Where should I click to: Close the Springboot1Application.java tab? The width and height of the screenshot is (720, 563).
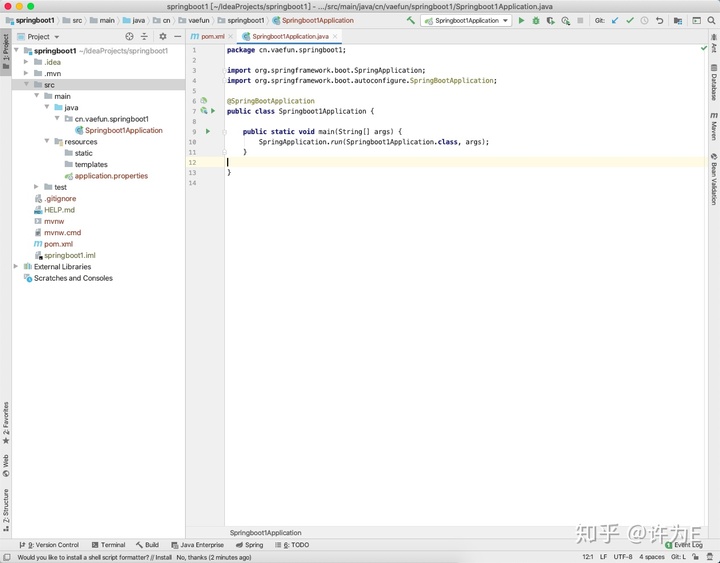coord(335,36)
